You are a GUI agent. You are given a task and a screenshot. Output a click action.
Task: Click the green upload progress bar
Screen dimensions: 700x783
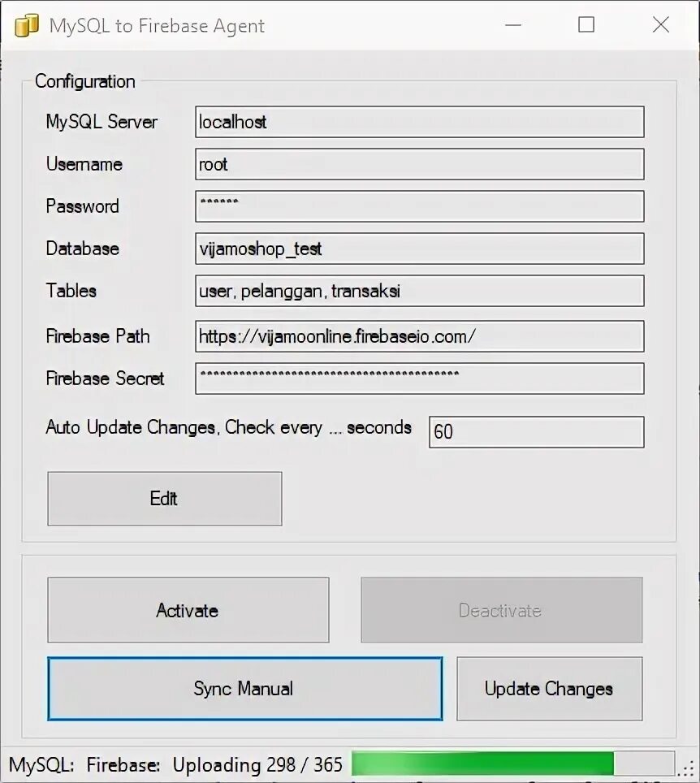[512, 764]
